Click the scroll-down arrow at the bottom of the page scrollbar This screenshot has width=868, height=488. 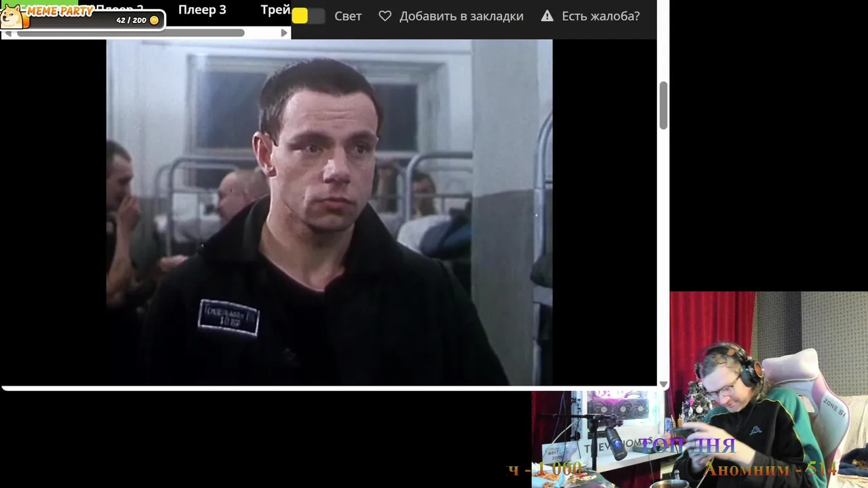[x=663, y=384]
